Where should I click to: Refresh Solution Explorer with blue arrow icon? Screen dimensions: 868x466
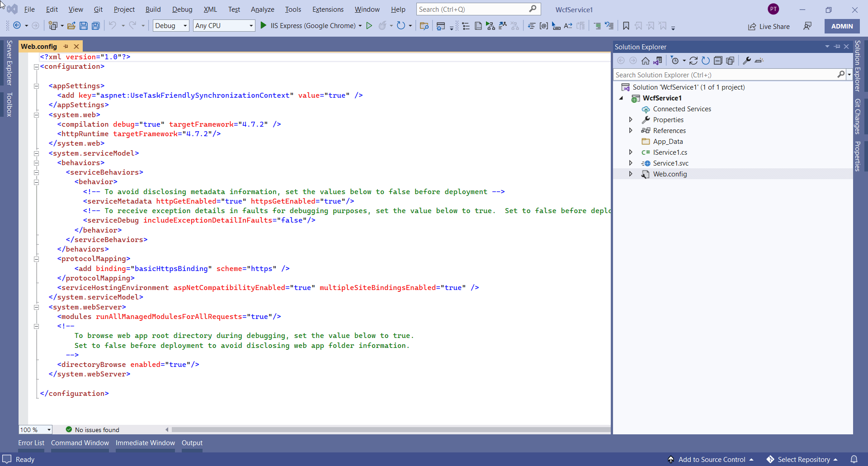tap(706, 61)
